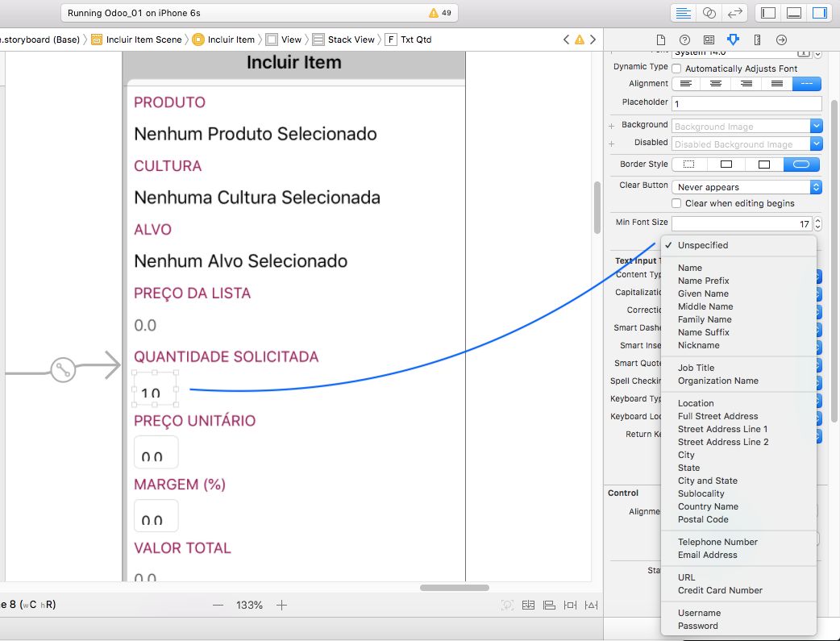Click plus next to Background
840x641 pixels.
(611, 126)
